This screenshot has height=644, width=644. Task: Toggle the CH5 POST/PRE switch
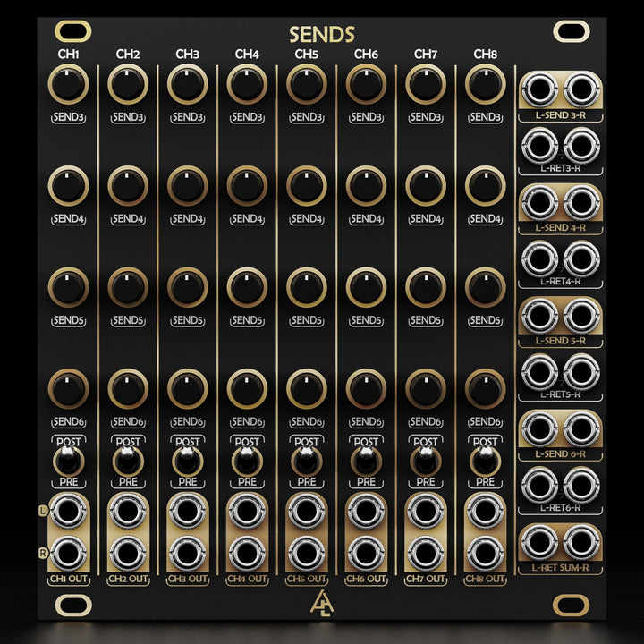click(x=307, y=461)
